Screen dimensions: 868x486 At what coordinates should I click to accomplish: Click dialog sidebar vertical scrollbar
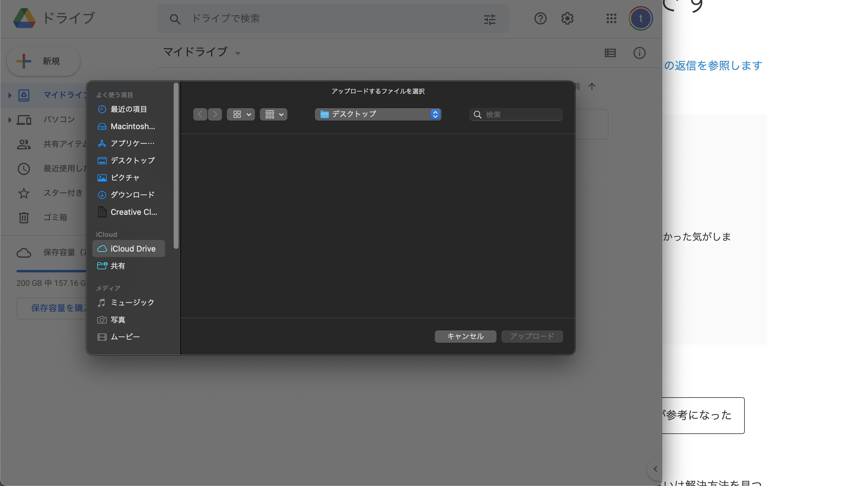point(175,165)
